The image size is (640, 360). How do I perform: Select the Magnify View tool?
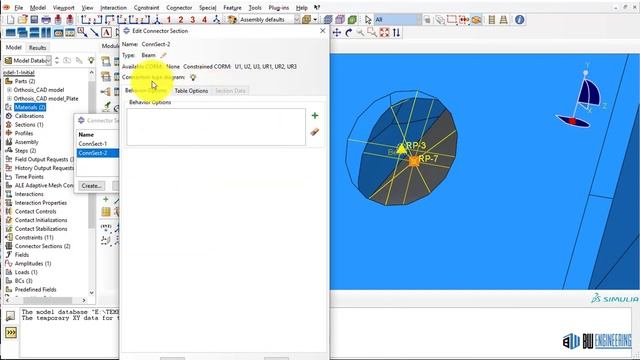360,33
